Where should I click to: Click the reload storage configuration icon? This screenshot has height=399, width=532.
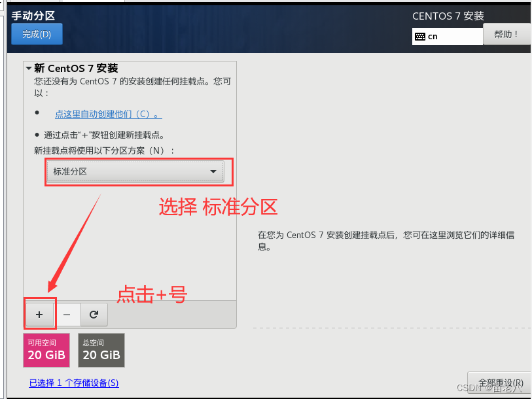(x=94, y=315)
